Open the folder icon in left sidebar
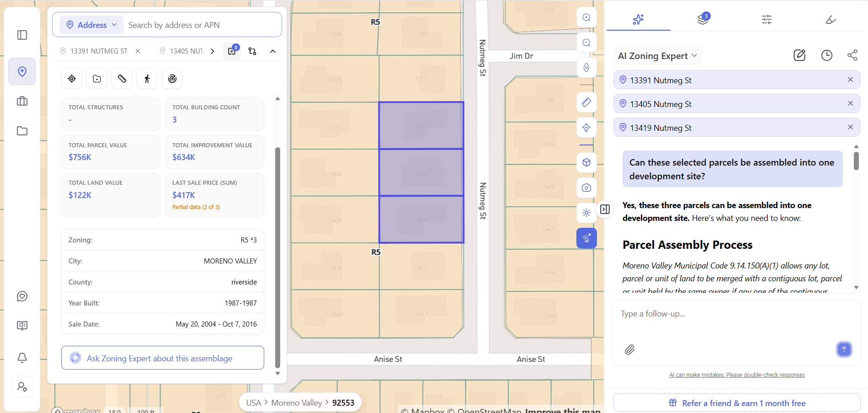 (22, 131)
